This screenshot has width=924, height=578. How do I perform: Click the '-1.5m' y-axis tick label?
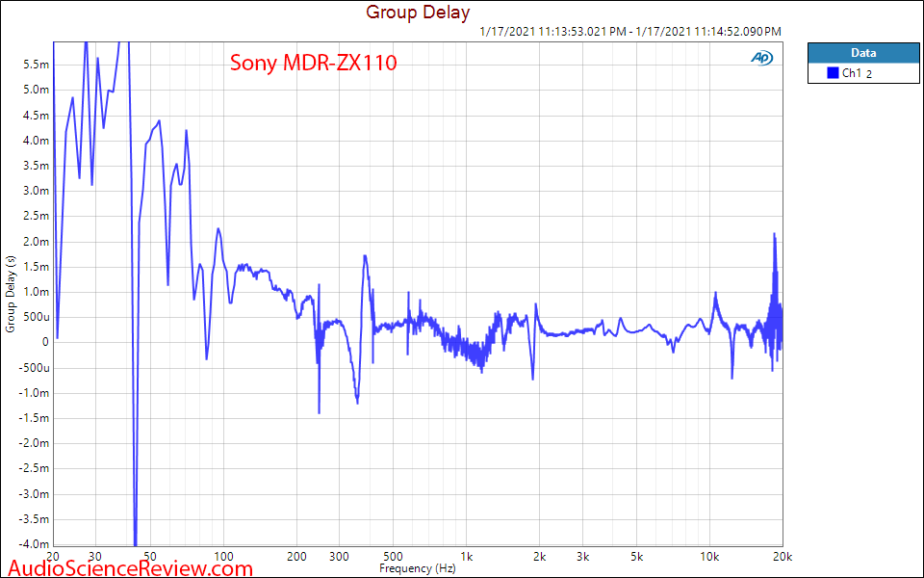click(x=35, y=418)
